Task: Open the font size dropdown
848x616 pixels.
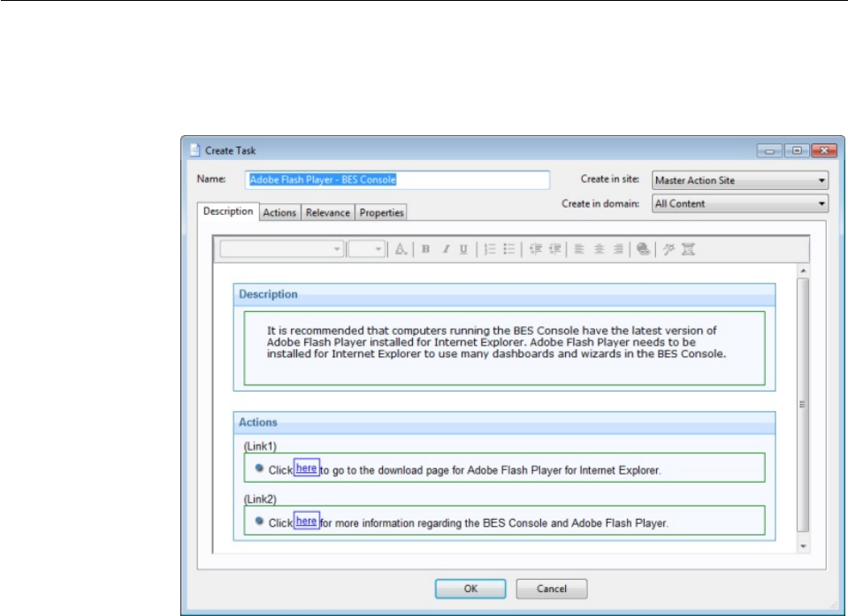Action: coord(366,249)
